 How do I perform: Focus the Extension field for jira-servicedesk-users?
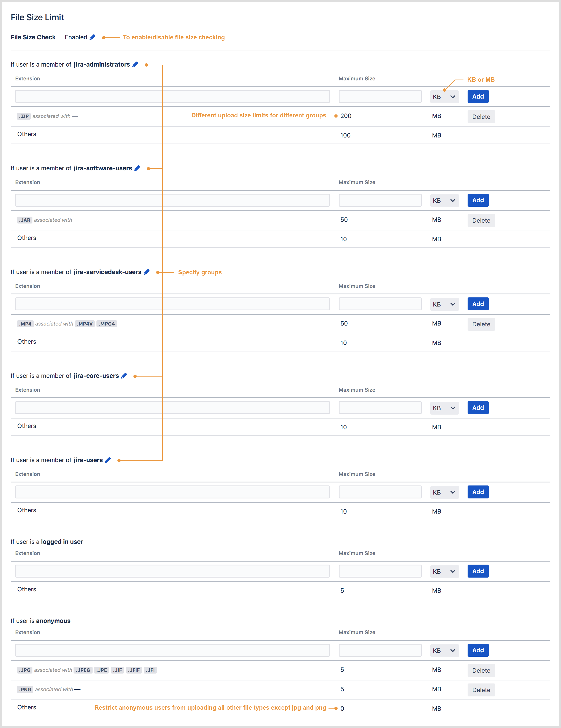172,304
